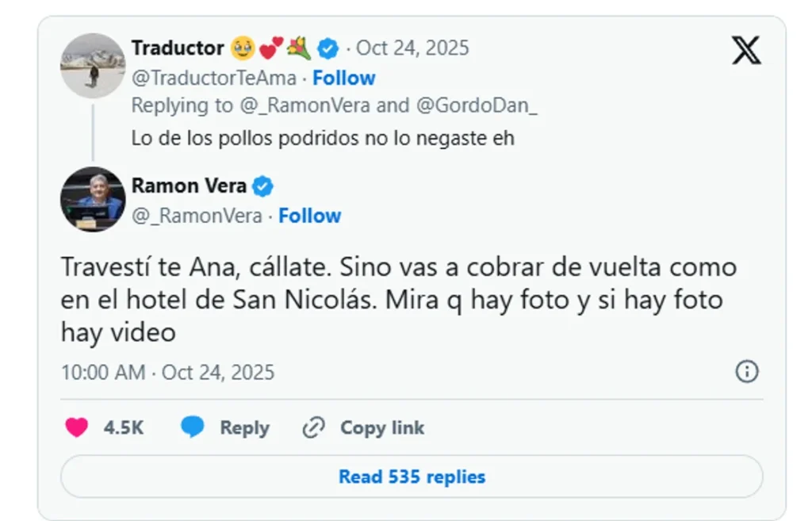The height and width of the screenshot is (521, 812).
Task: Click the Copy link text
Action: click(x=382, y=428)
